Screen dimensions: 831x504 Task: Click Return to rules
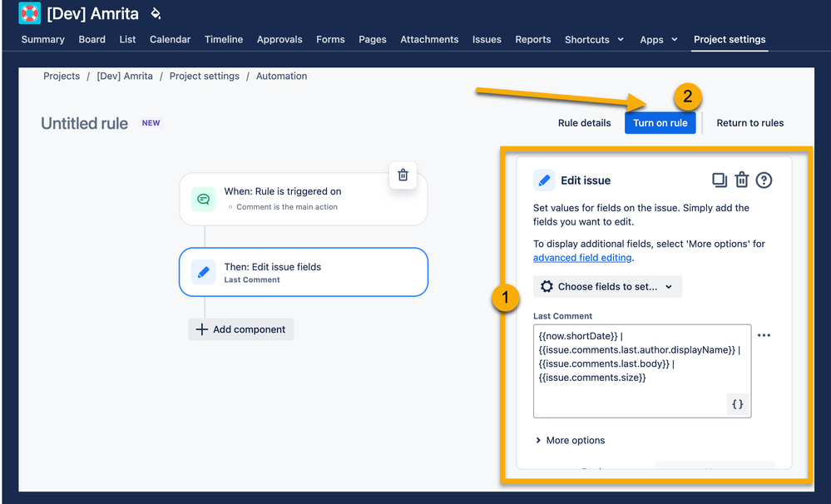(x=750, y=122)
